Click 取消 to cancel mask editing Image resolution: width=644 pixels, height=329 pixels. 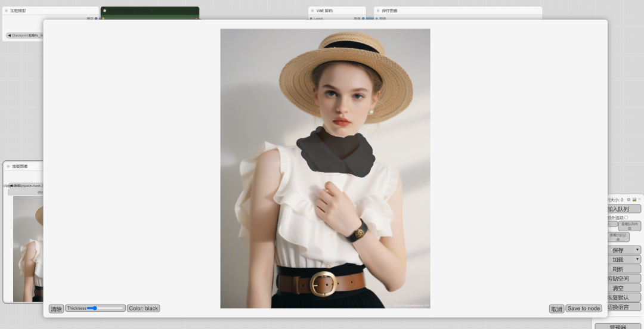pos(556,309)
